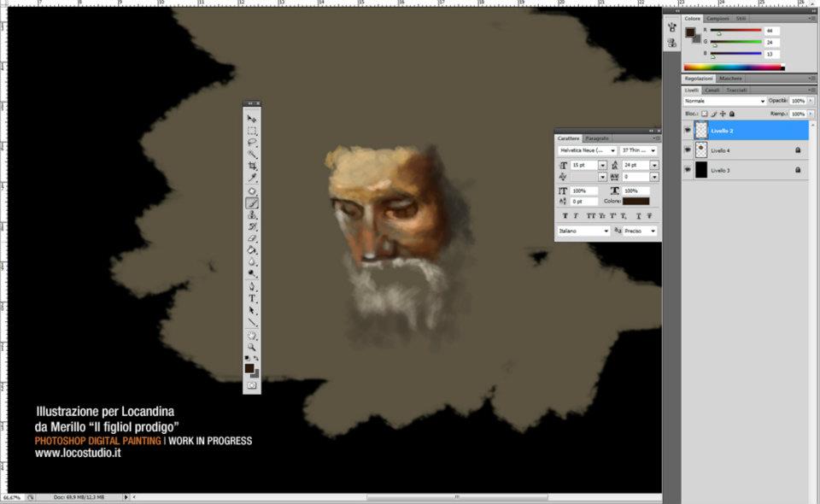The width and height of the screenshot is (820, 504).
Task: Select the Magic Wand tool
Action: (x=252, y=155)
